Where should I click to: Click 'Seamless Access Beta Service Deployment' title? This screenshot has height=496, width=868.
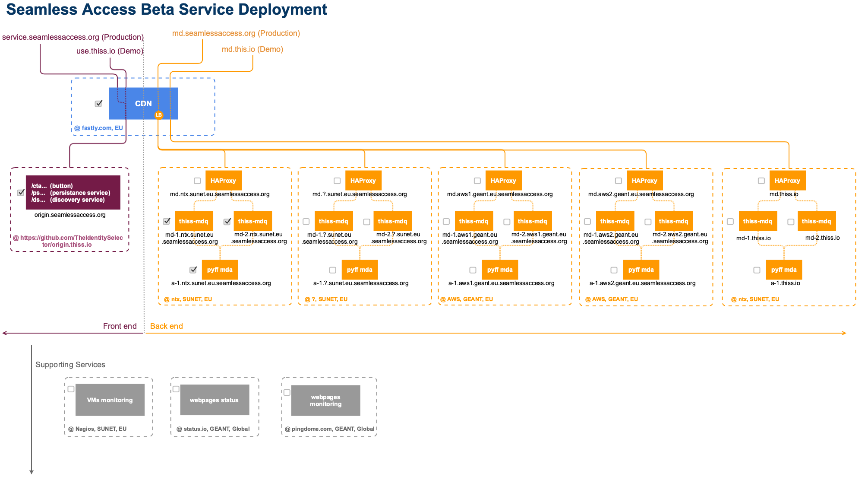pos(167,10)
